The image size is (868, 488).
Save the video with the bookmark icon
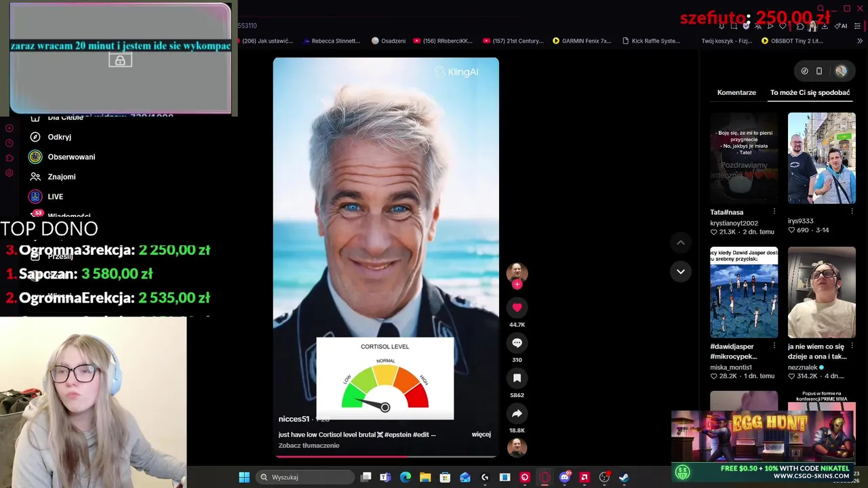pyautogui.click(x=517, y=378)
